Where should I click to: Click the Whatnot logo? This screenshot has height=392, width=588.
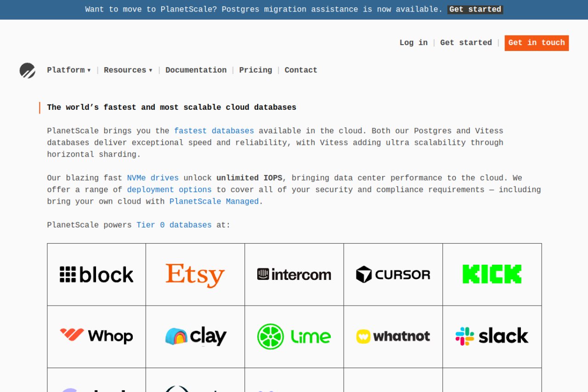pos(393,336)
